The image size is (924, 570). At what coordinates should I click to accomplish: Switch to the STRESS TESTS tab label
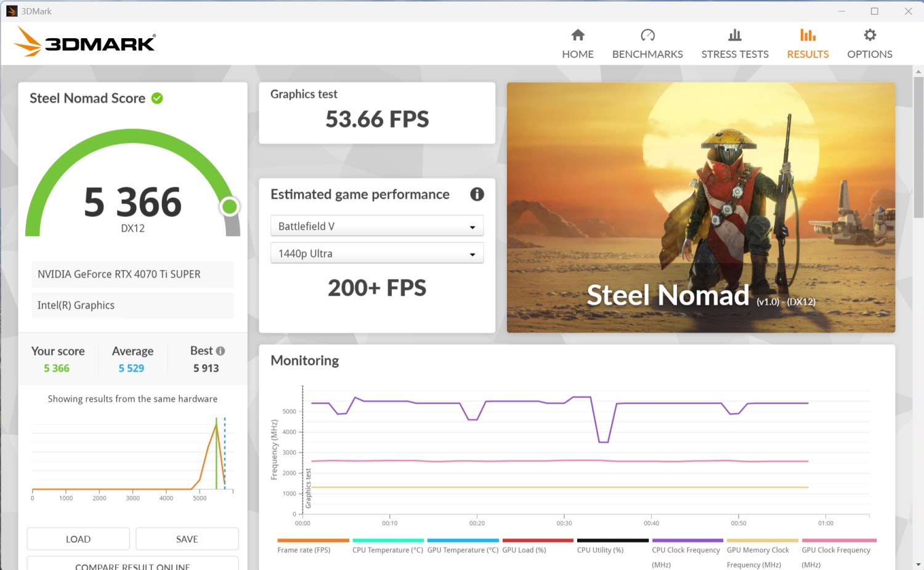(x=734, y=54)
